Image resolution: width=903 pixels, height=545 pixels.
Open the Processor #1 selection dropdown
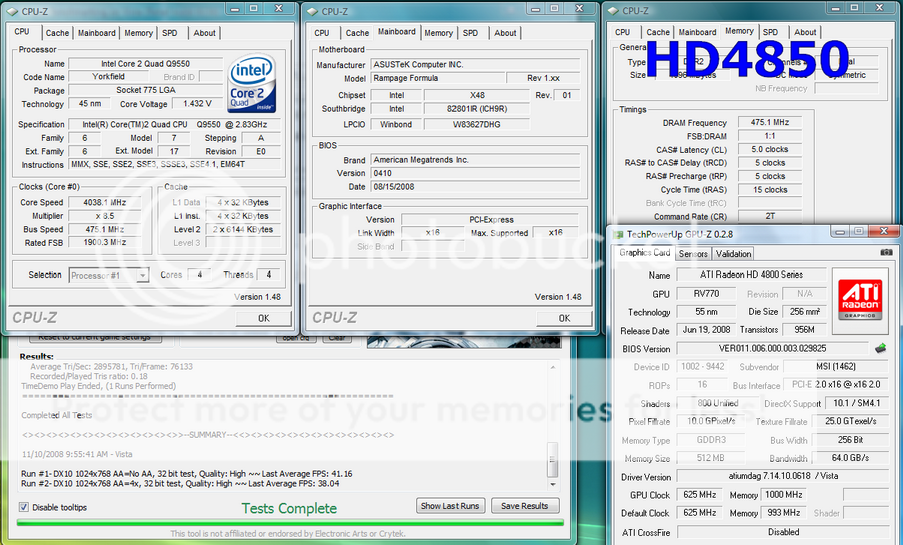pos(109,275)
